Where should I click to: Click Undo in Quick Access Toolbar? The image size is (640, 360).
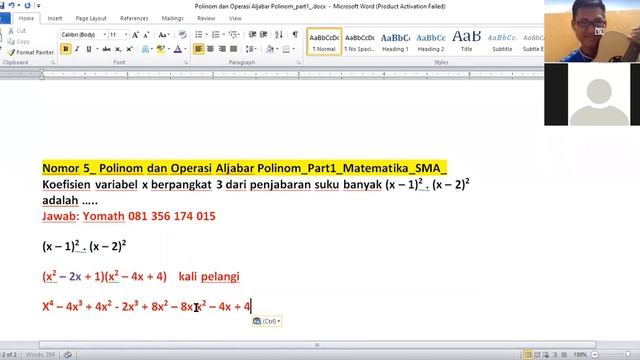pos(11,5)
